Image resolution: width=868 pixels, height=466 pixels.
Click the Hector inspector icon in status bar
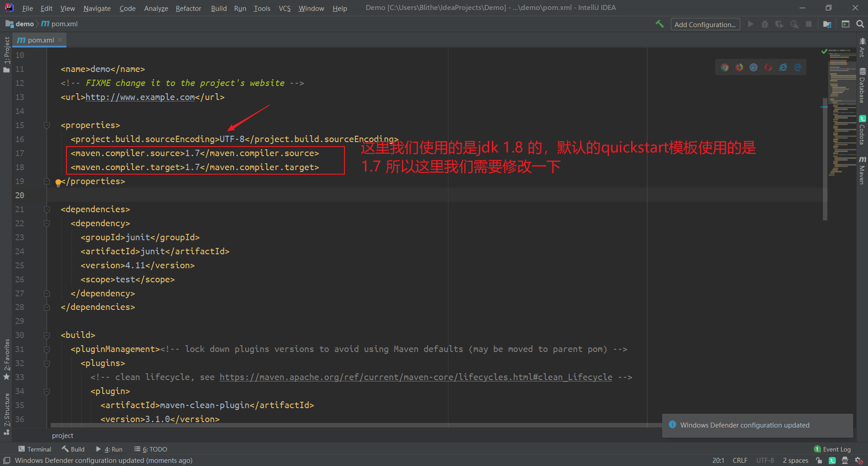pos(844,461)
